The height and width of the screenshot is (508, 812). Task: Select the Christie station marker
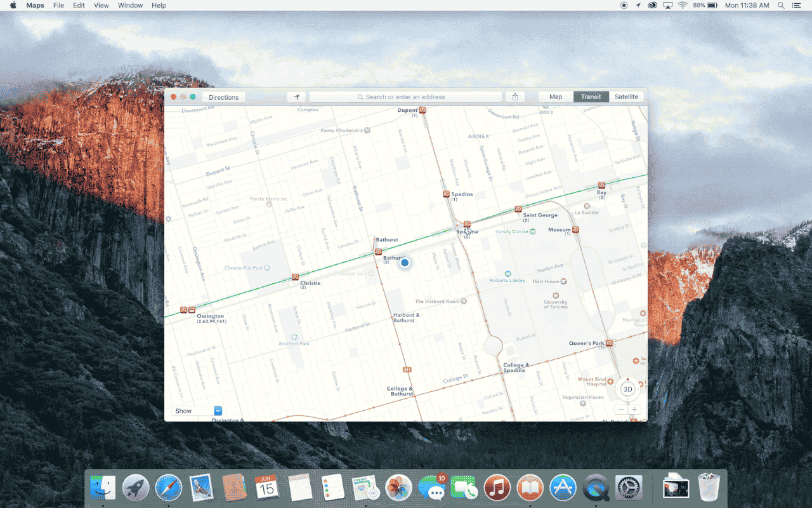(296, 277)
